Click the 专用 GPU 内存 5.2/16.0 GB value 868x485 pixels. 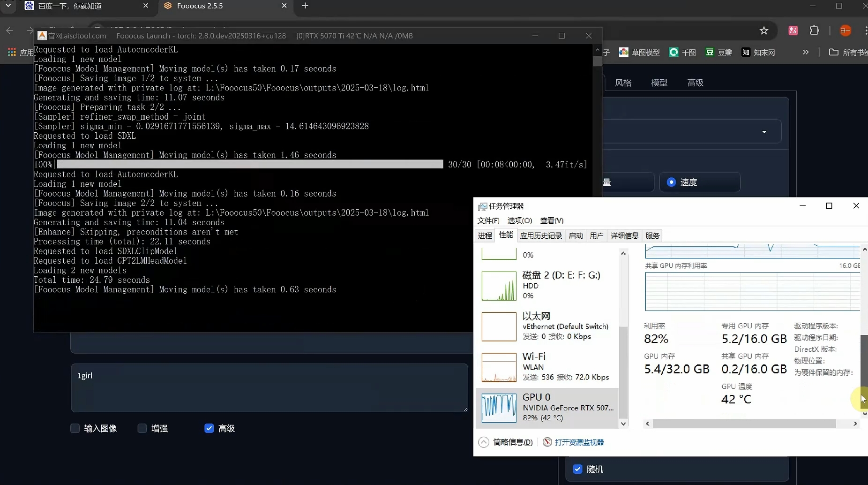(x=754, y=339)
